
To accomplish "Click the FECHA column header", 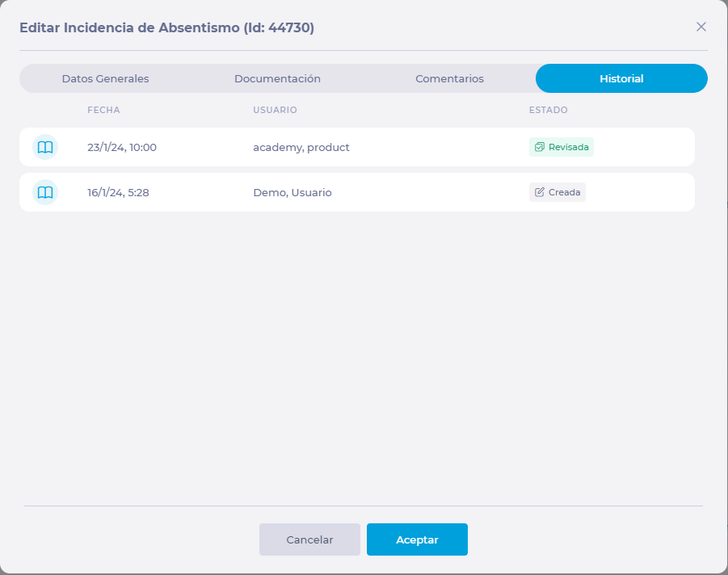I will tap(103, 110).
